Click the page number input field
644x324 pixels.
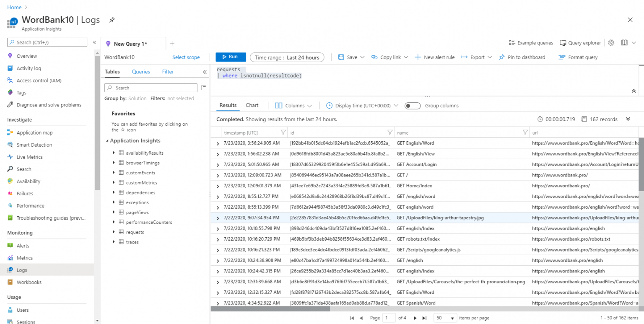pyautogui.click(x=389, y=318)
